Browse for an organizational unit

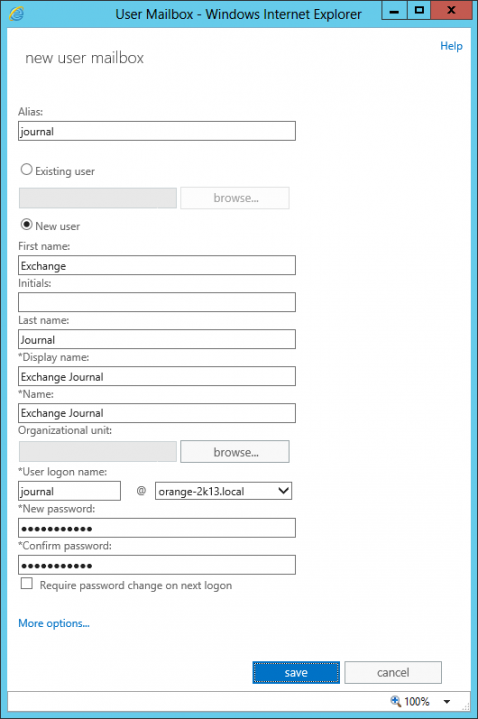coord(235,452)
